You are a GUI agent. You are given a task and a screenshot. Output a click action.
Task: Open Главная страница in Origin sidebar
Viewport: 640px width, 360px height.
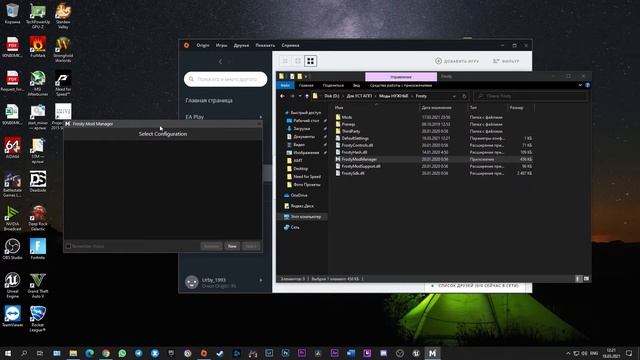(209, 100)
